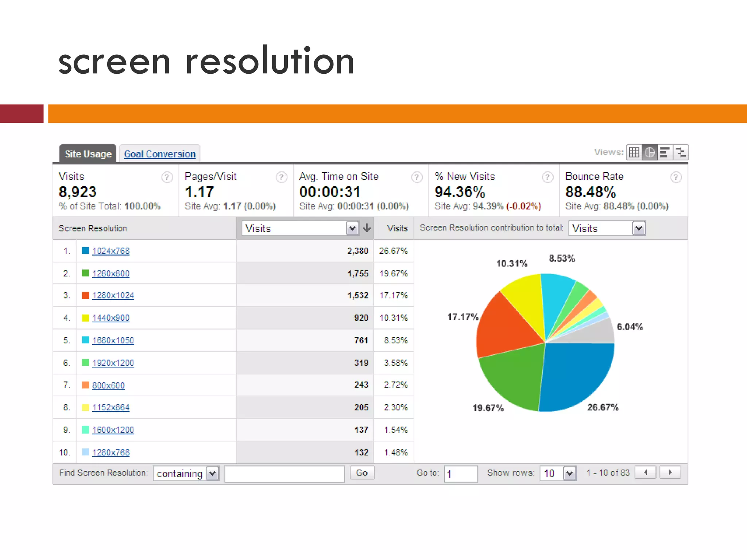747x560 pixels.
Task: Click the Go button
Action: pos(362,472)
